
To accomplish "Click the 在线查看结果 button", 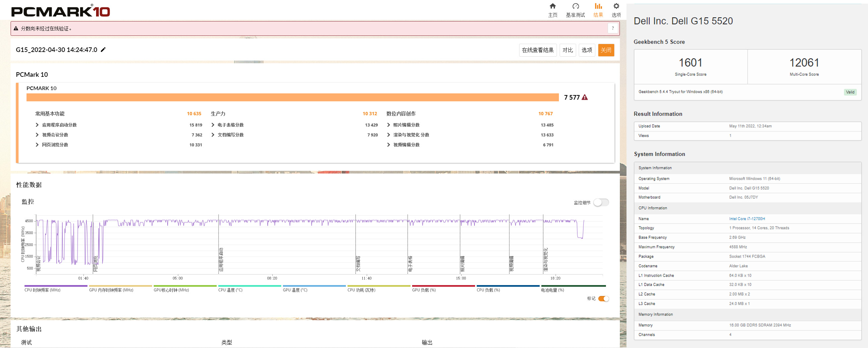I will (537, 50).
